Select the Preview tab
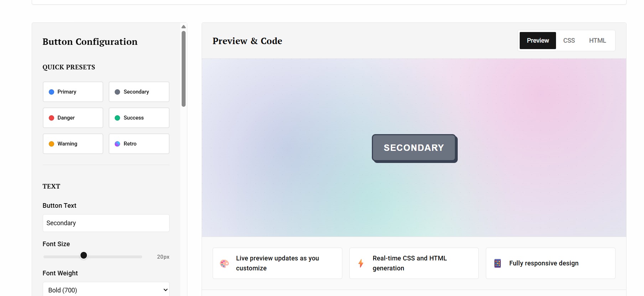The image size is (644, 296). pos(538,41)
